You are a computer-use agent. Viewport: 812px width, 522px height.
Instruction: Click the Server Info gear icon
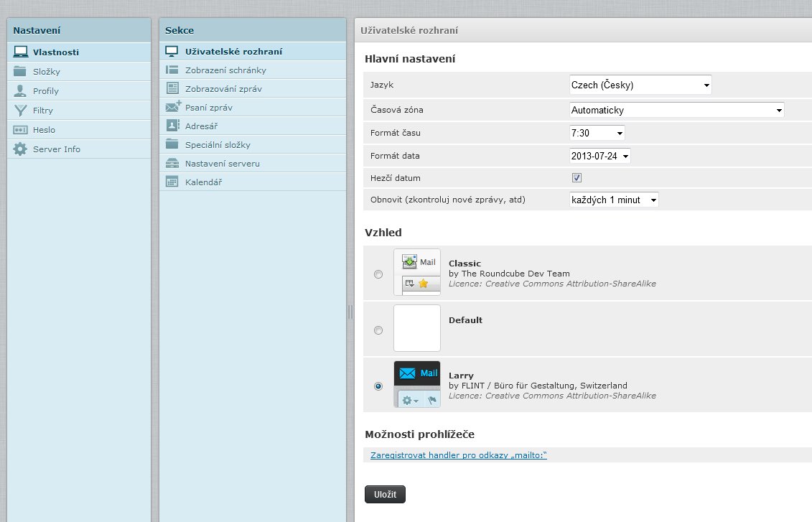pyautogui.click(x=20, y=149)
